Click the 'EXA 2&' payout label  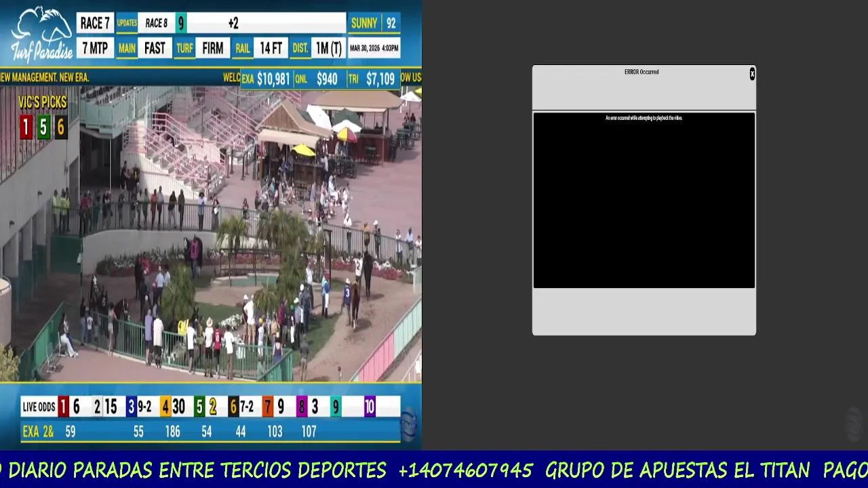pos(39,432)
